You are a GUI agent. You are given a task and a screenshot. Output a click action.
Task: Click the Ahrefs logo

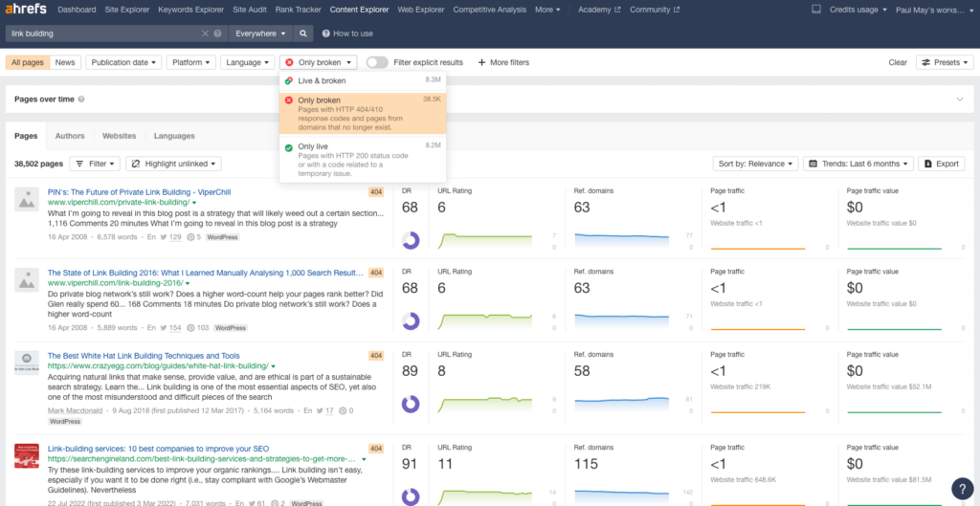25,10
